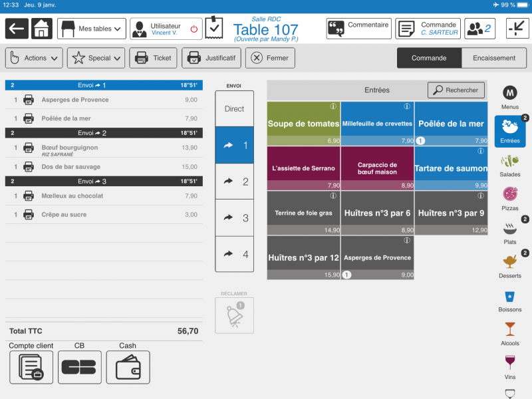
Task: Go to the home screen icon
Action: (x=41, y=29)
